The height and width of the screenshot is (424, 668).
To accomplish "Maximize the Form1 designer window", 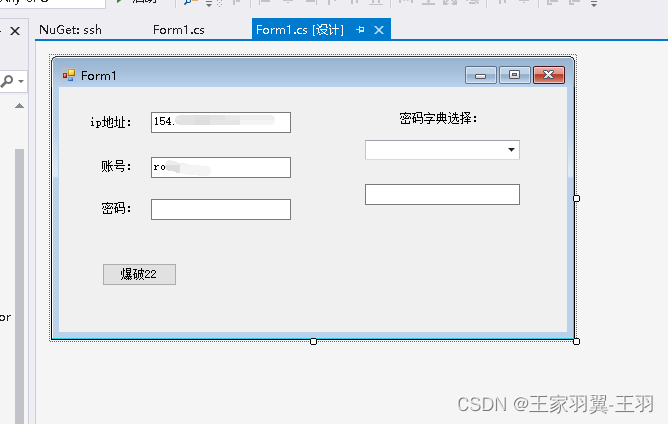I will [x=515, y=75].
